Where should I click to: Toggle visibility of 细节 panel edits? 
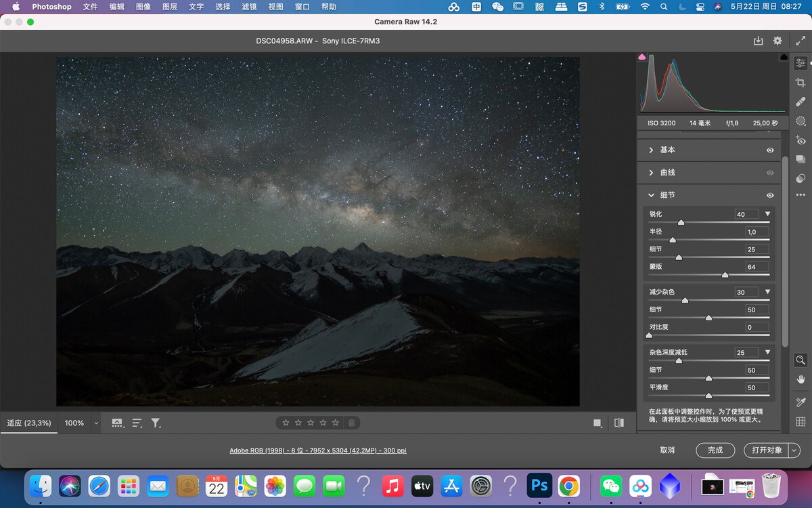(x=770, y=196)
